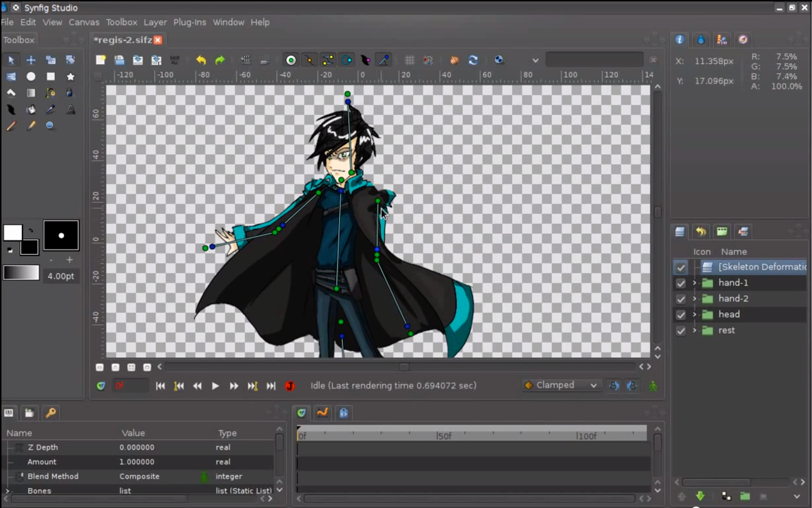Open the layers panel bottom-right dropdown arrow
Viewport: 812px width, 508px height.
click(x=797, y=496)
